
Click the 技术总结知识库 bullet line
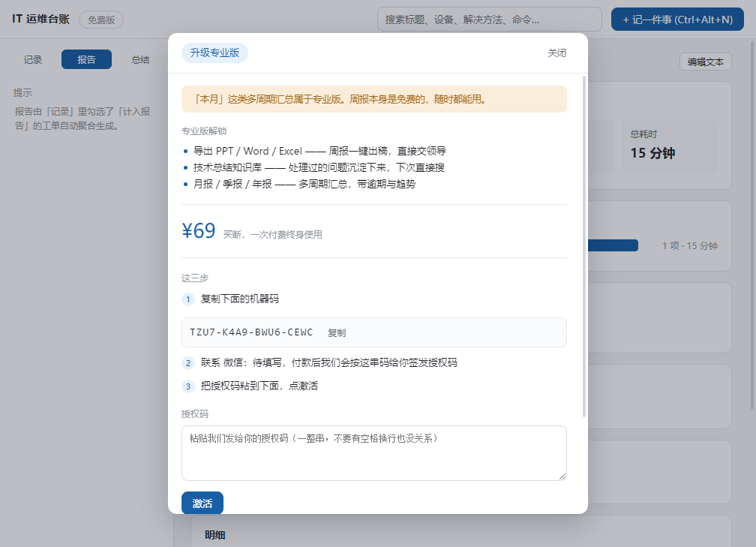click(319, 167)
